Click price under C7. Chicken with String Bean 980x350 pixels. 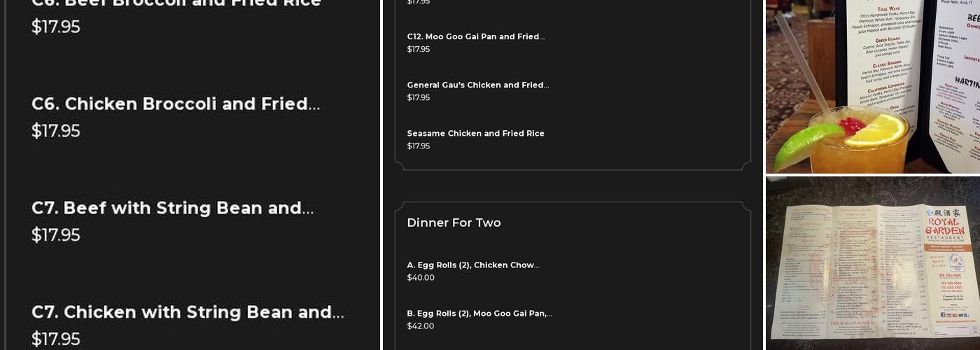click(x=56, y=339)
